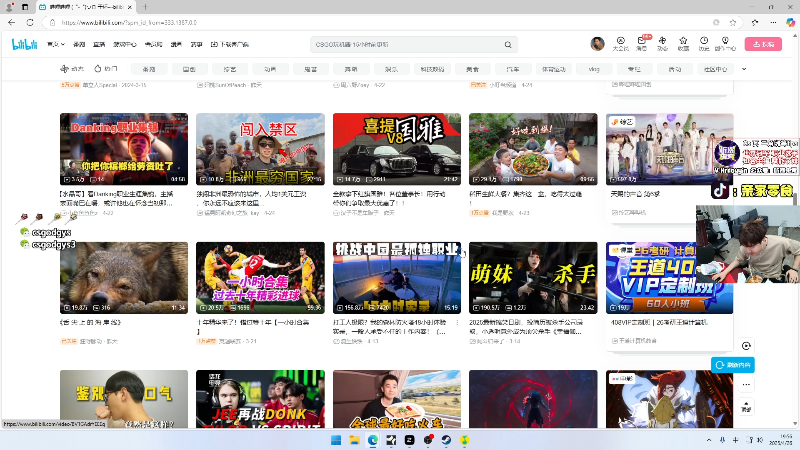Go back with the browser back arrow
800x450 pixels.
coord(11,22)
